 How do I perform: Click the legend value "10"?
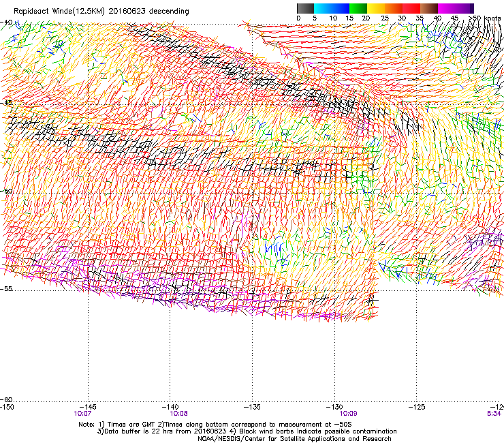click(x=333, y=18)
